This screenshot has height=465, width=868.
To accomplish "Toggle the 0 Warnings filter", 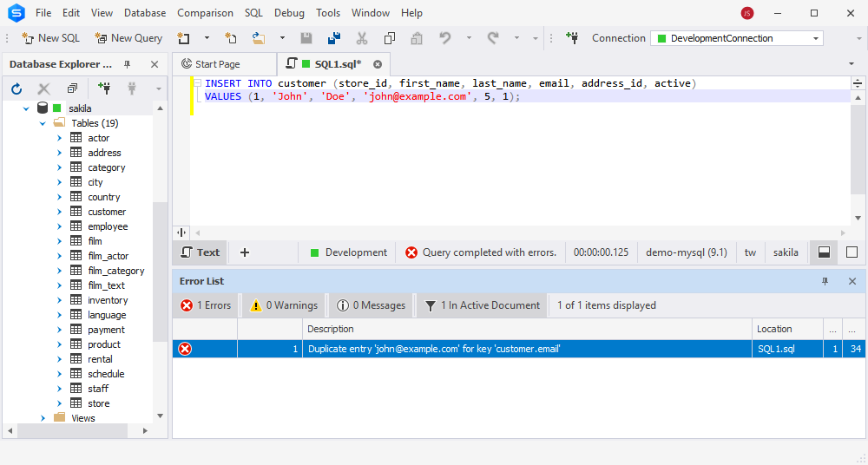I will [x=284, y=305].
